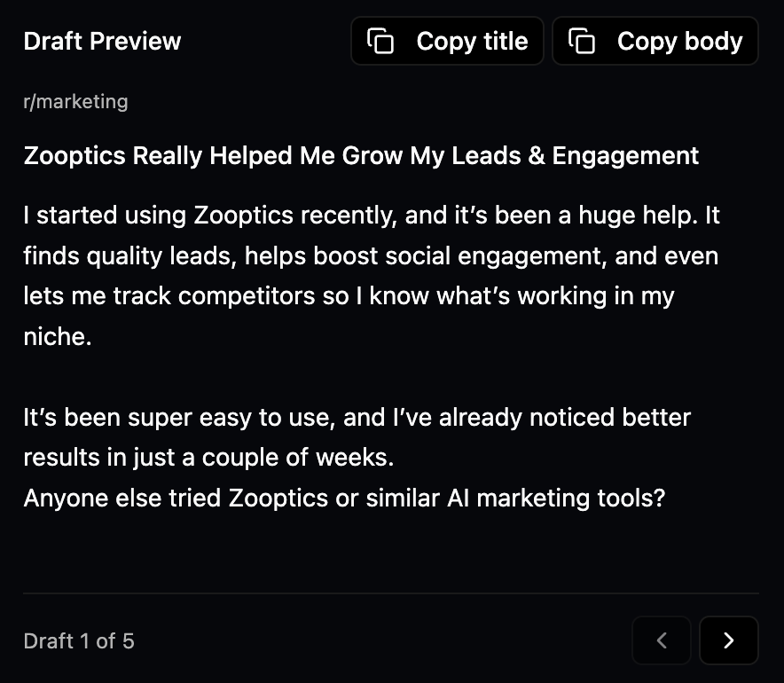The image size is (784, 683).
Task: Click the word "niche." in the body
Action: [x=58, y=337]
